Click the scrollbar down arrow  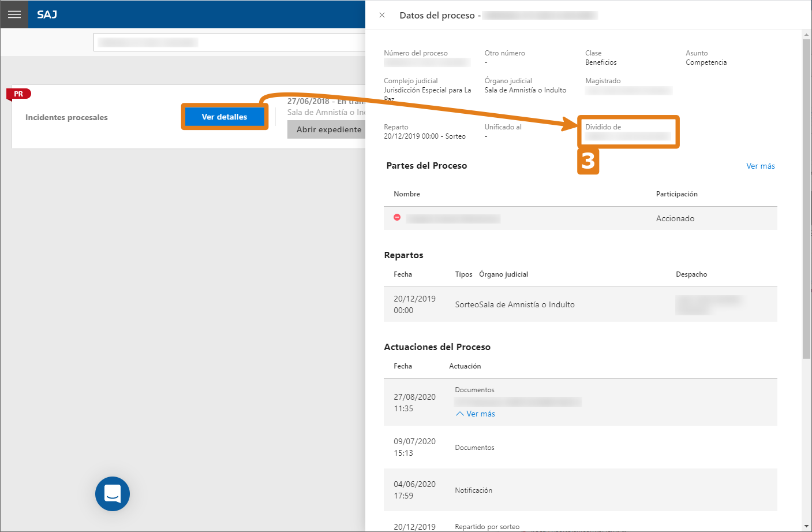pyautogui.click(x=806, y=526)
